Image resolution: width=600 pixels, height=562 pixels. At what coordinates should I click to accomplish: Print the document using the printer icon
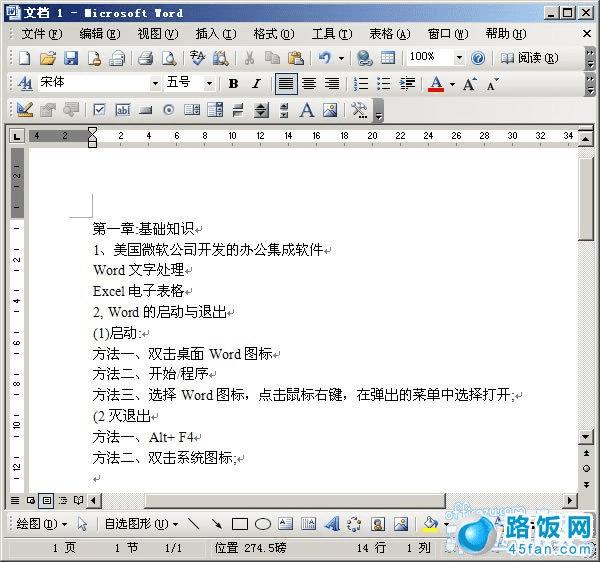145,58
